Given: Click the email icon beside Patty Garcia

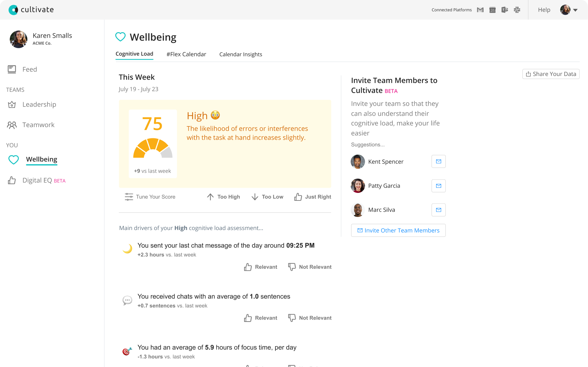Looking at the screenshot, I should point(439,186).
